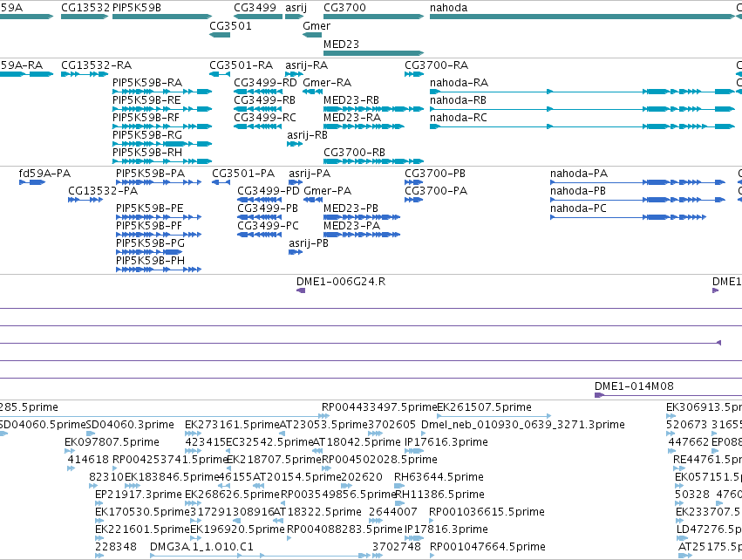Screen dimensions: 742x560
Task: Click protein label PIP5K59B-PF
Action: coord(149,226)
